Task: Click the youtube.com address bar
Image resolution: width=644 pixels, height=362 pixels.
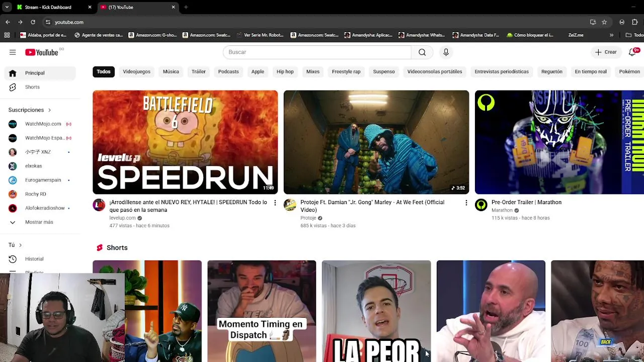Action: [317, 22]
